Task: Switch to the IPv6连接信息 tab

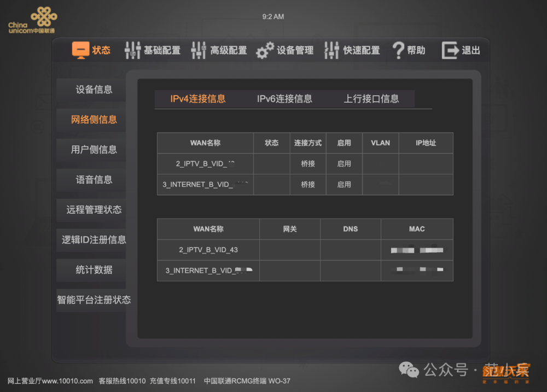Action: point(284,99)
